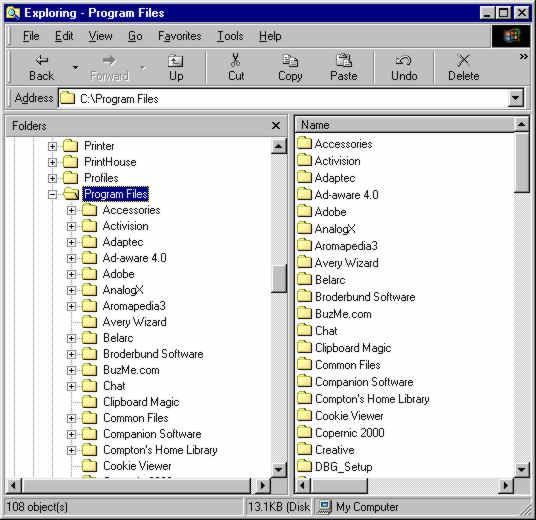Select BuzMe.com folder icon in tree
This screenshot has height=520, width=536.
90,370
